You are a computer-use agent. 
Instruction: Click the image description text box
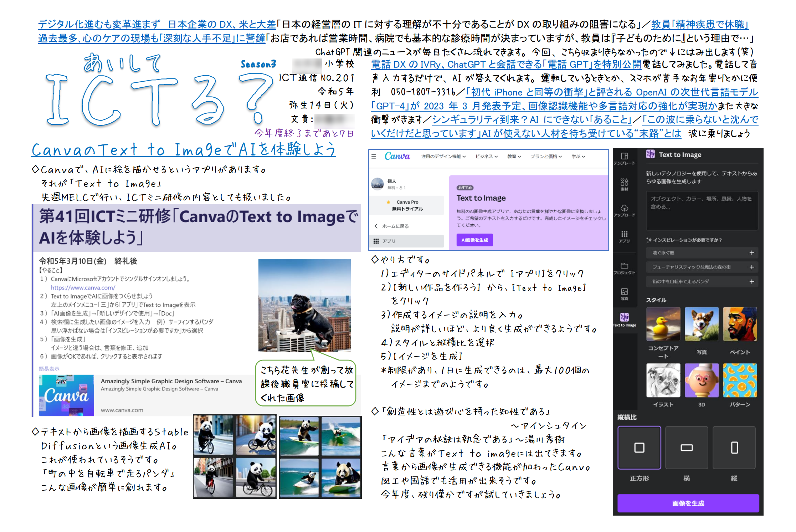pos(702,210)
